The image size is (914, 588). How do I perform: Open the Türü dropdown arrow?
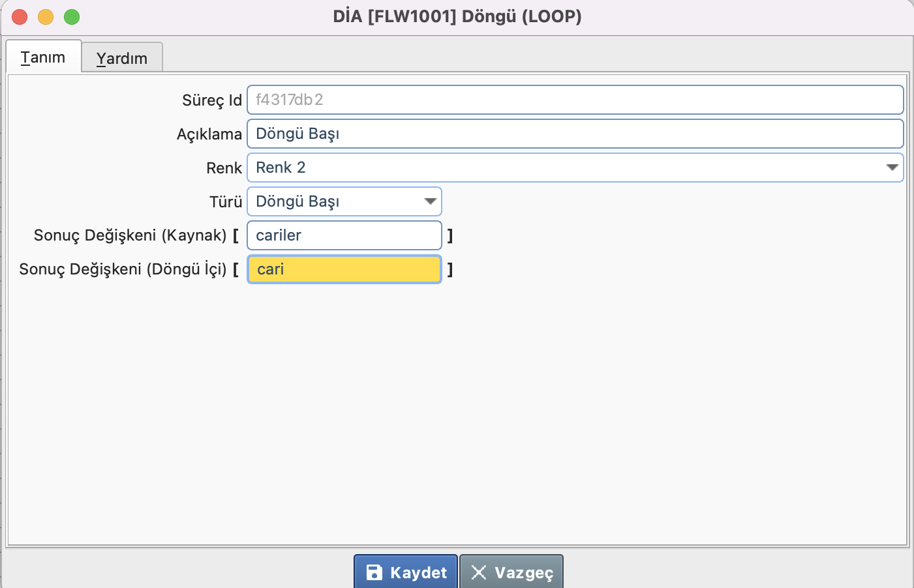430,201
